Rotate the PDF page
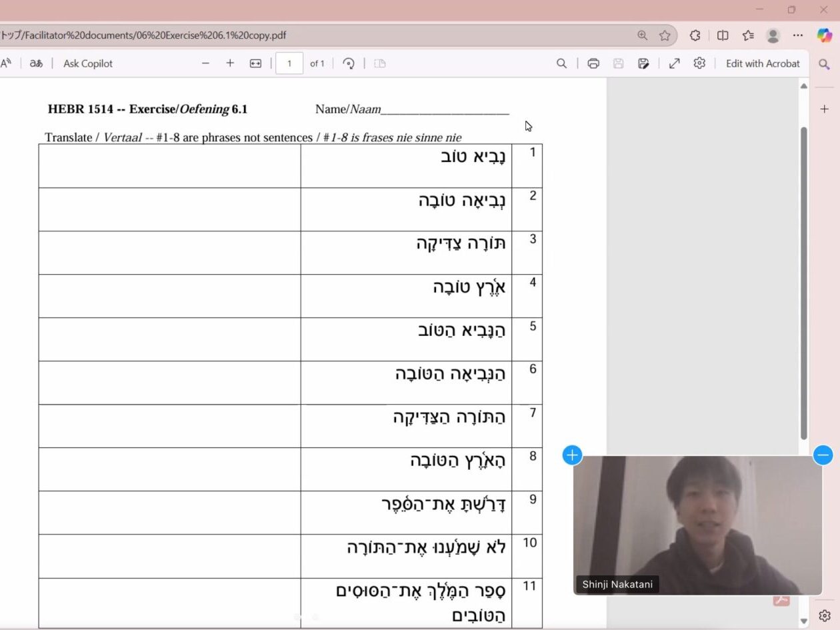This screenshot has width=840, height=630. [x=348, y=63]
